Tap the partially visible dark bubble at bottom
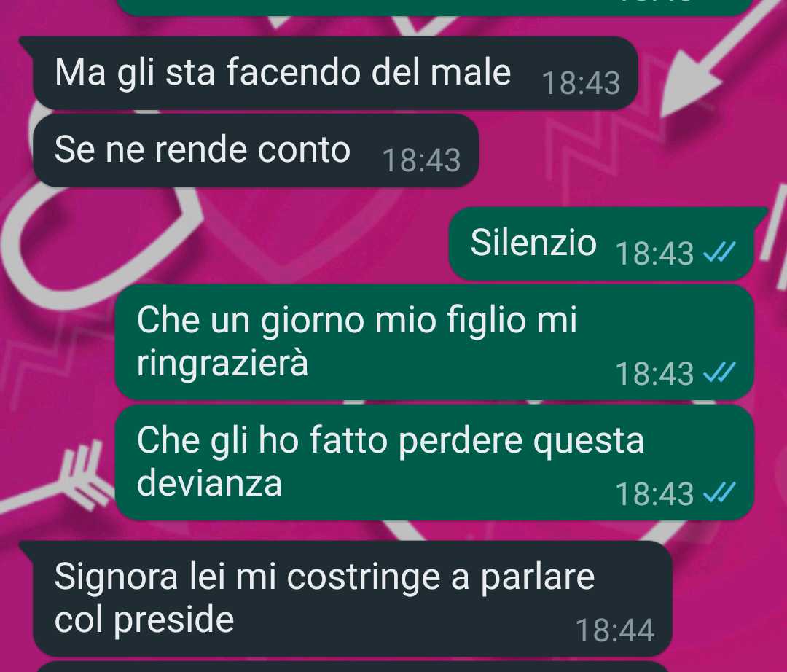This screenshot has height=672, width=787. [x=351, y=667]
